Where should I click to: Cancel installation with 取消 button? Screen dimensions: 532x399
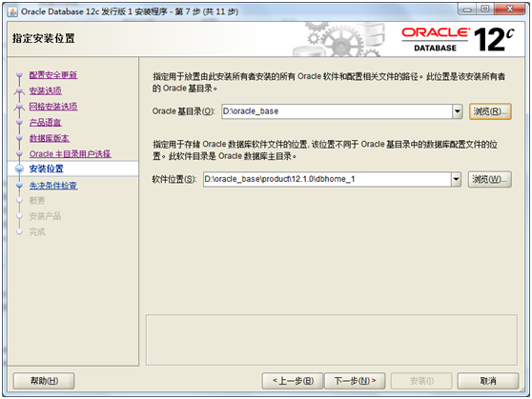[488, 381]
